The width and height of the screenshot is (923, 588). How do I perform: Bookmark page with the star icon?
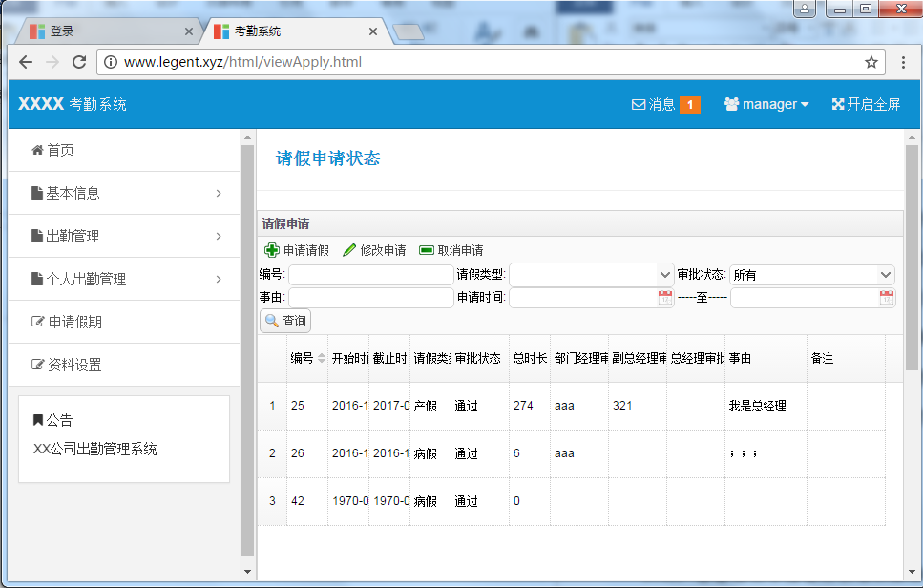pos(871,62)
